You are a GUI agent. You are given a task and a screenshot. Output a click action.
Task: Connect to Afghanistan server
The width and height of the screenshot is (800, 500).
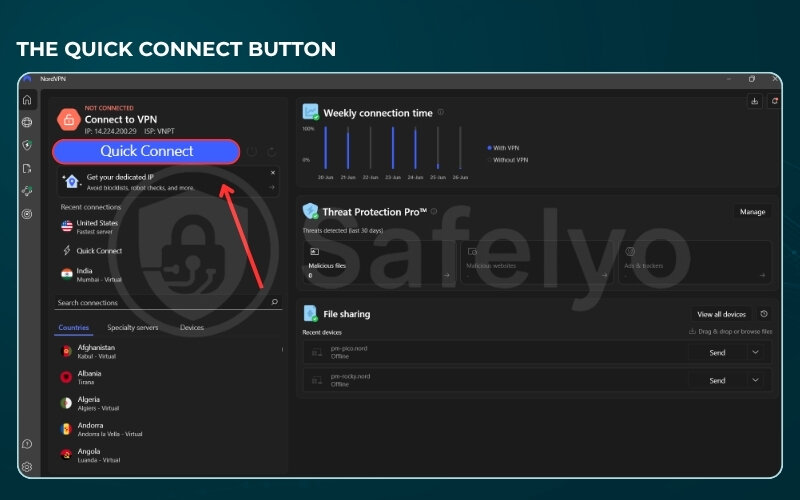point(168,352)
